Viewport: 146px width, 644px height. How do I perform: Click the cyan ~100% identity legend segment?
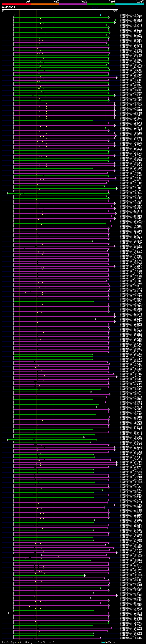(129, 4)
